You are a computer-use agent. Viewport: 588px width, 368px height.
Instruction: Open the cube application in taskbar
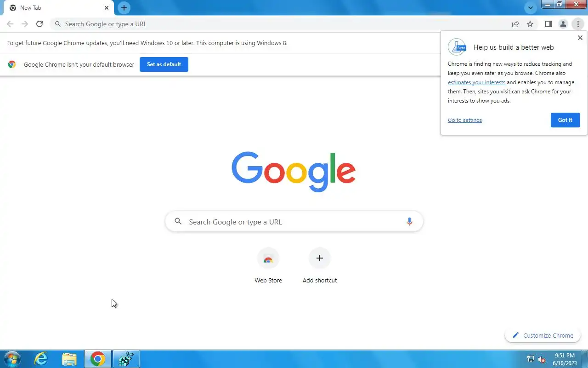[x=126, y=359]
